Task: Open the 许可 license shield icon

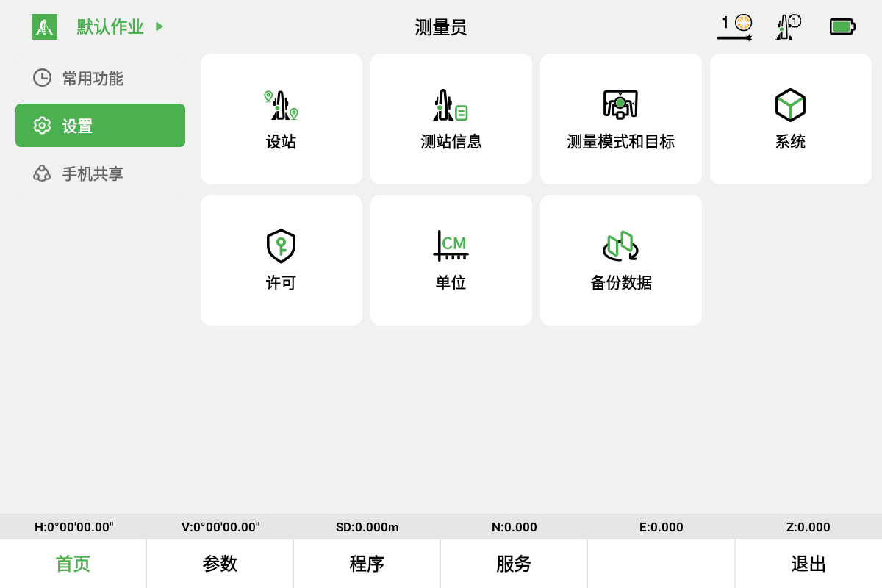Action: click(x=281, y=246)
